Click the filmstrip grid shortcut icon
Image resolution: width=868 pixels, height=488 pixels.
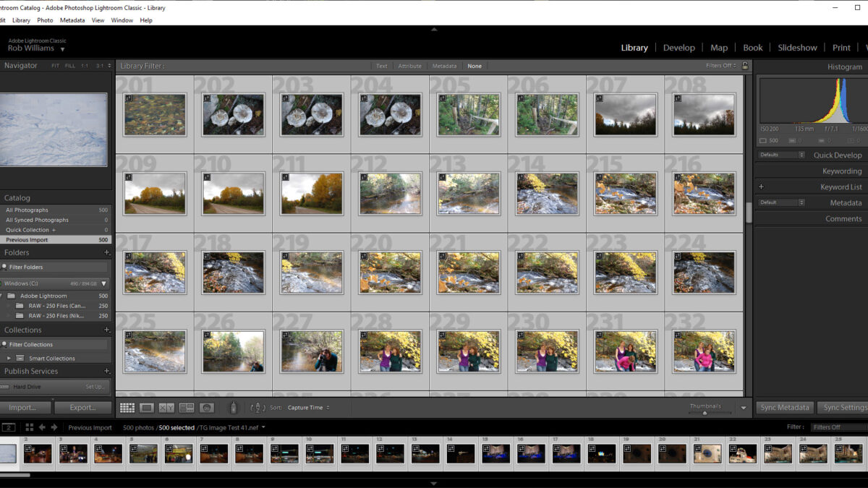tap(30, 427)
